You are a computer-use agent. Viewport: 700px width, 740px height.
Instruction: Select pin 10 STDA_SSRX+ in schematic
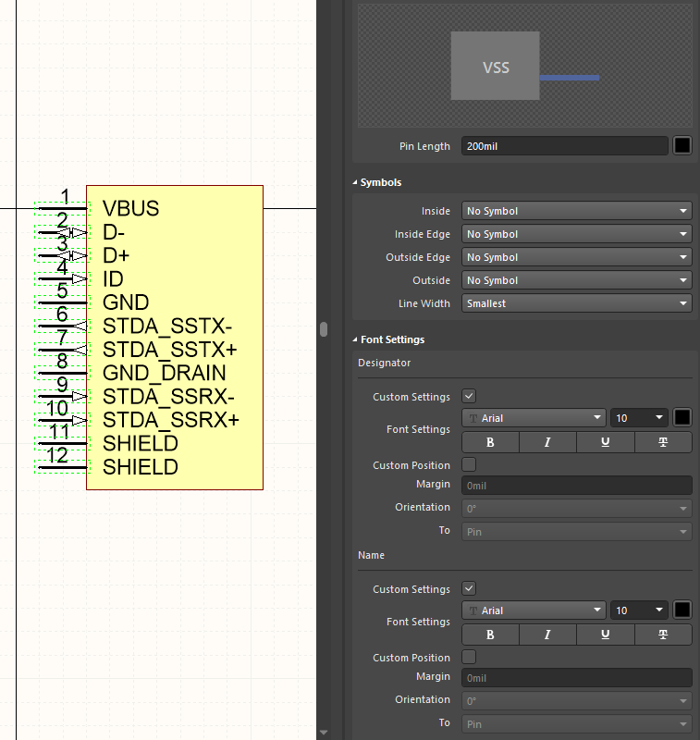click(63, 420)
